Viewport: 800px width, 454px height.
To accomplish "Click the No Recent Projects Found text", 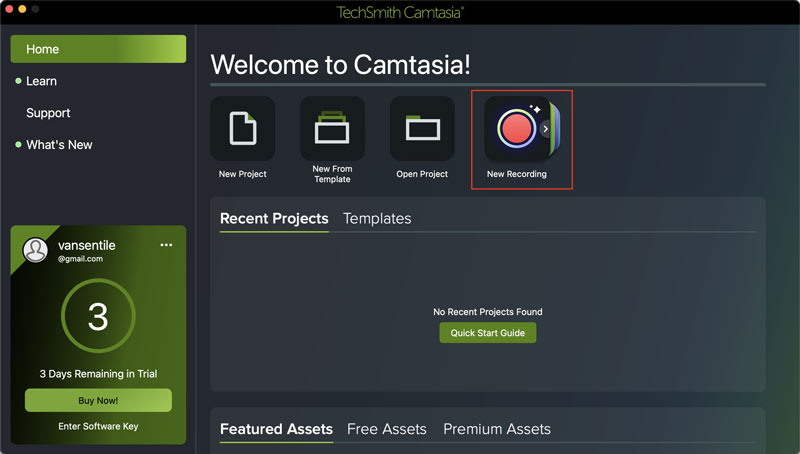I will tap(488, 312).
